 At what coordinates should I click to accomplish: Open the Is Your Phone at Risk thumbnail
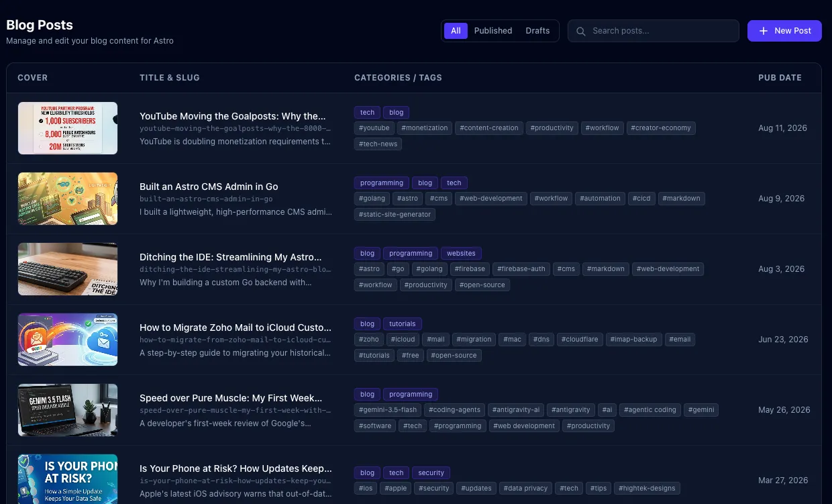pyautogui.click(x=68, y=479)
